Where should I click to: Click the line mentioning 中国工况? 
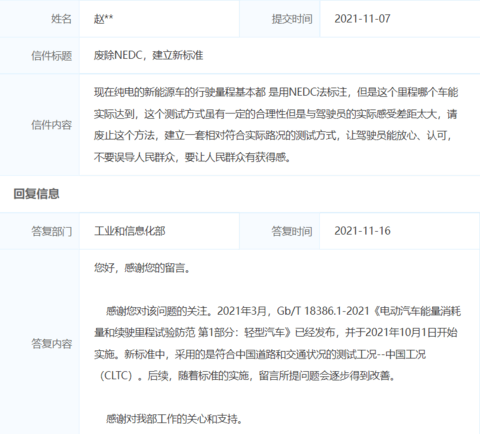click(260, 354)
